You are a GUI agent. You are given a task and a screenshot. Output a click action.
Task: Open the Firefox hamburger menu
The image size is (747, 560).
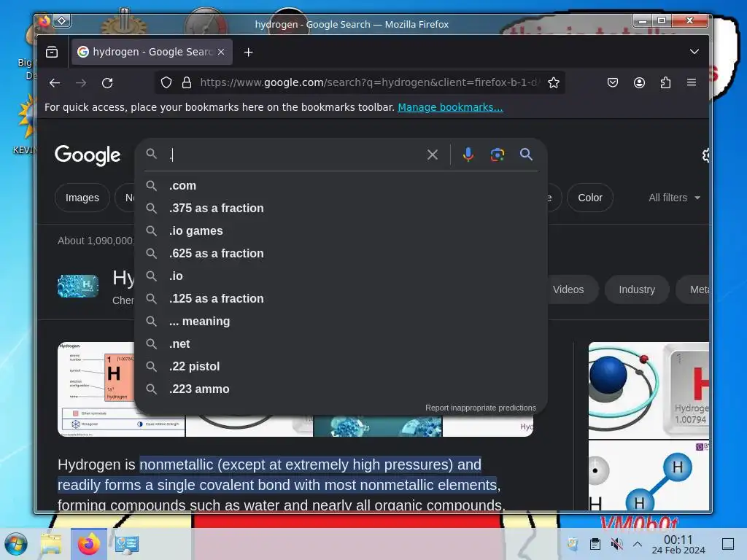point(692,82)
